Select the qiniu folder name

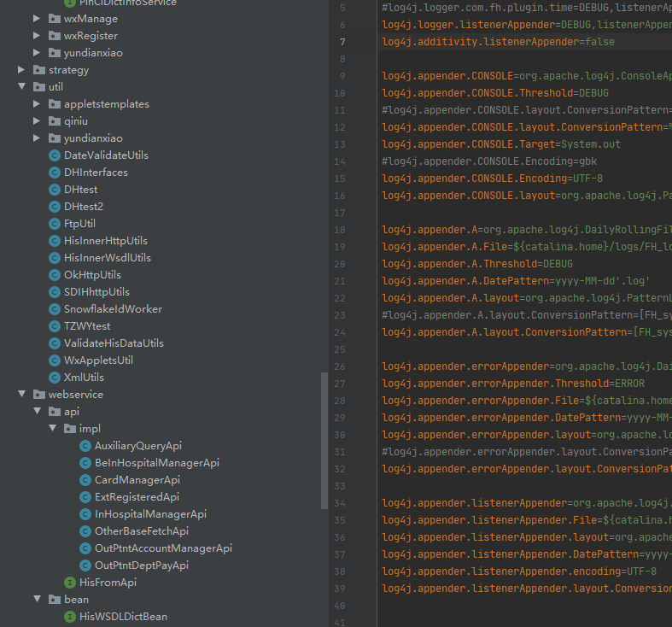coord(76,121)
